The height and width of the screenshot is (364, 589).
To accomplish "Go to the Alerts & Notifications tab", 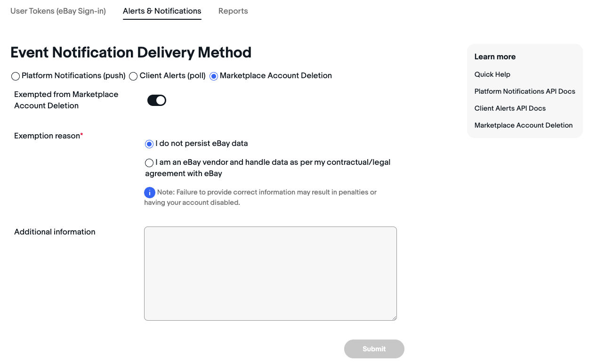I will point(162,11).
